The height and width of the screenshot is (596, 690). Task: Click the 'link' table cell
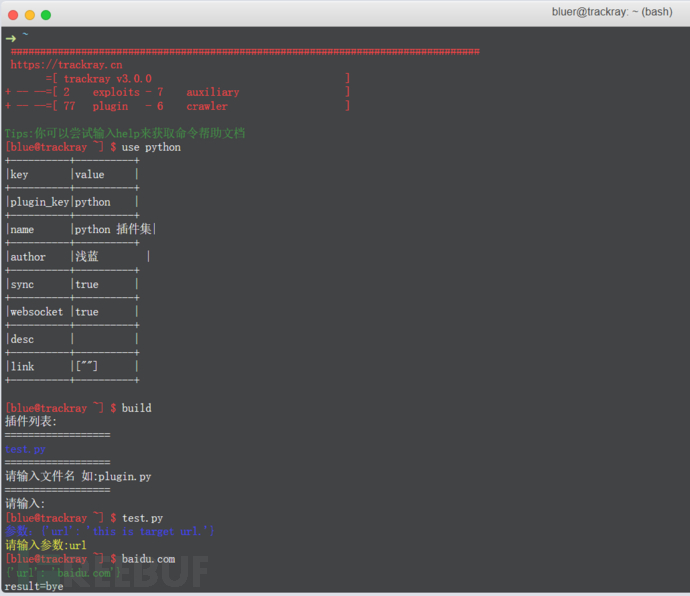[22, 367]
